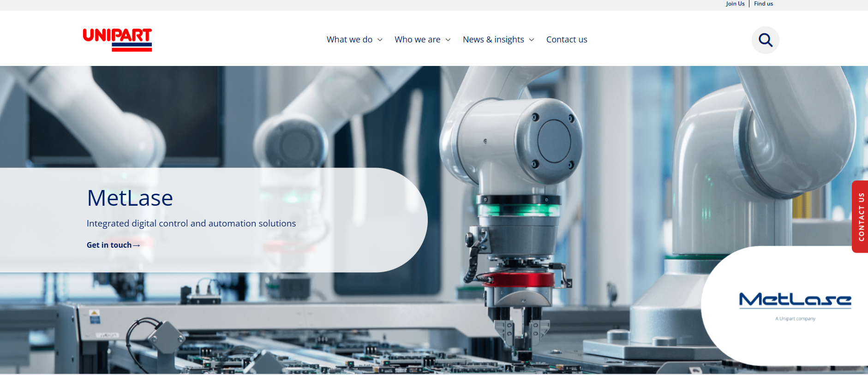The height and width of the screenshot is (375, 868).
Task: Click the Join Us link
Action: pos(735,4)
